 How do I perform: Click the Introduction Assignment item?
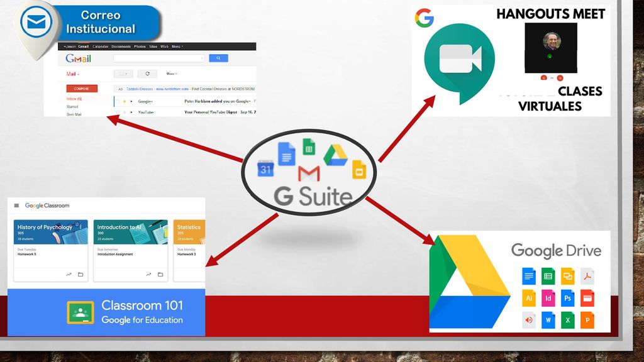[x=115, y=254]
